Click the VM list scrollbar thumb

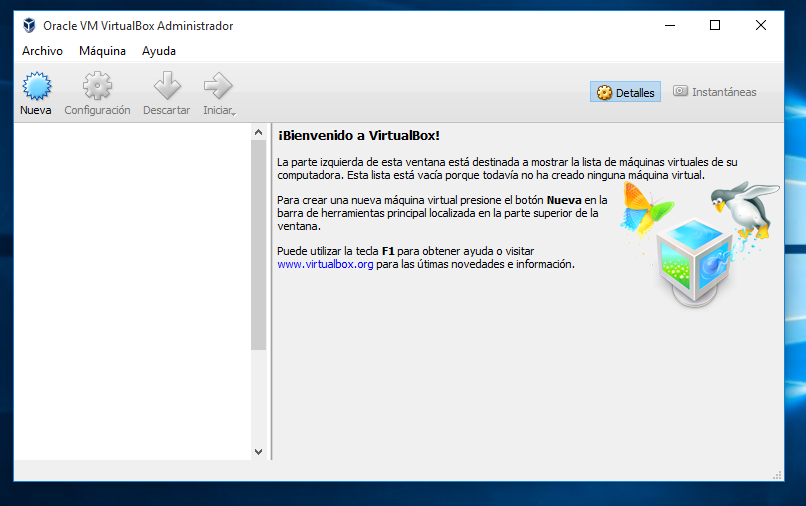click(x=259, y=245)
